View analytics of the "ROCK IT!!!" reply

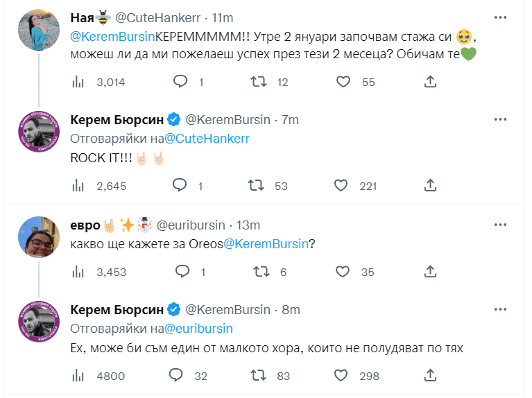[78, 185]
